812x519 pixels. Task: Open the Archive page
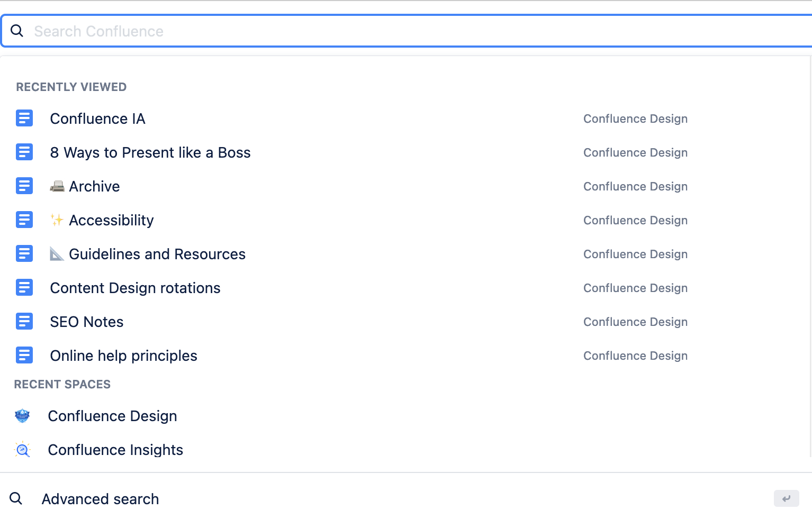click(95, 186)
